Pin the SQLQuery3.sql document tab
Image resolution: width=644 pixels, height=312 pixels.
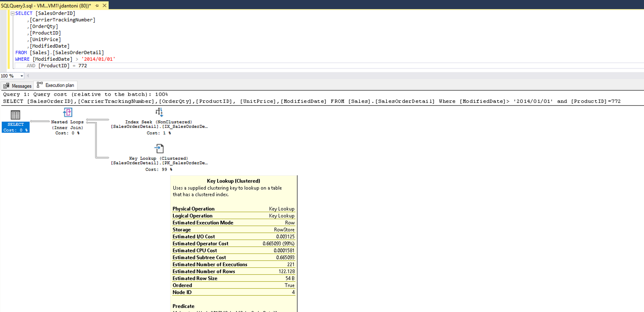[97, 6]
